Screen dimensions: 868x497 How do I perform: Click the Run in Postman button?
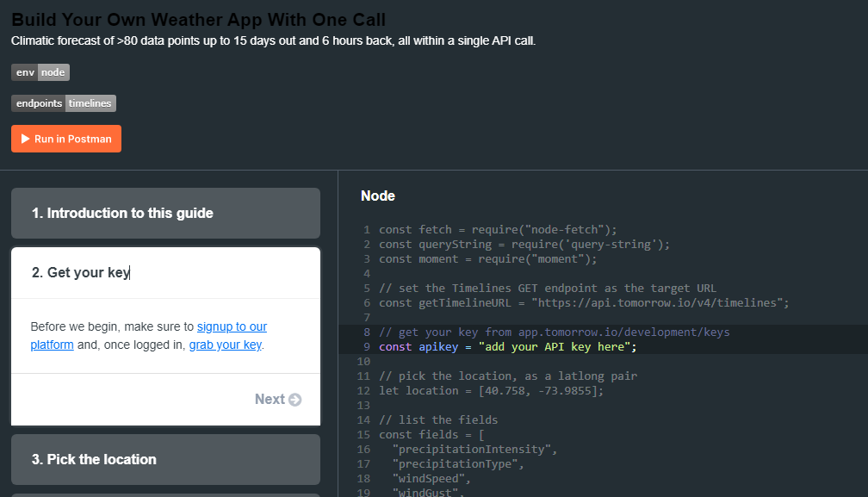65,139
